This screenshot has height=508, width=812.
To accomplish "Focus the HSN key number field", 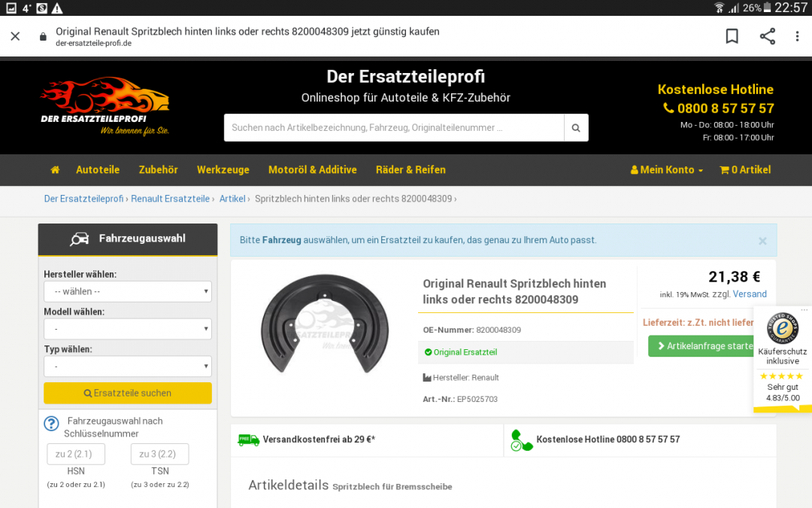I will [76, 454].
